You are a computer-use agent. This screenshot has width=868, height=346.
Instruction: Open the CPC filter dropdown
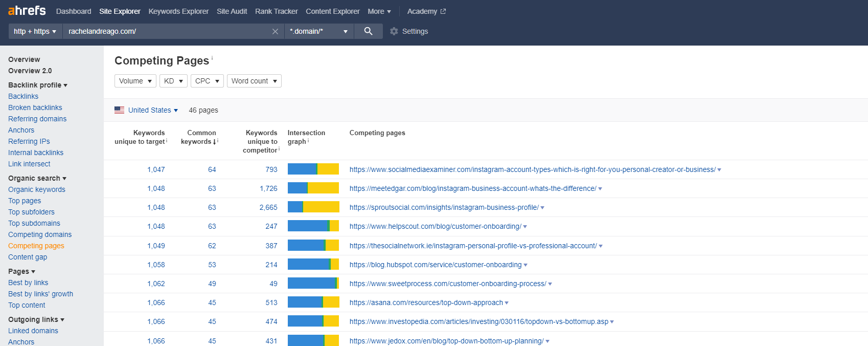207,81
